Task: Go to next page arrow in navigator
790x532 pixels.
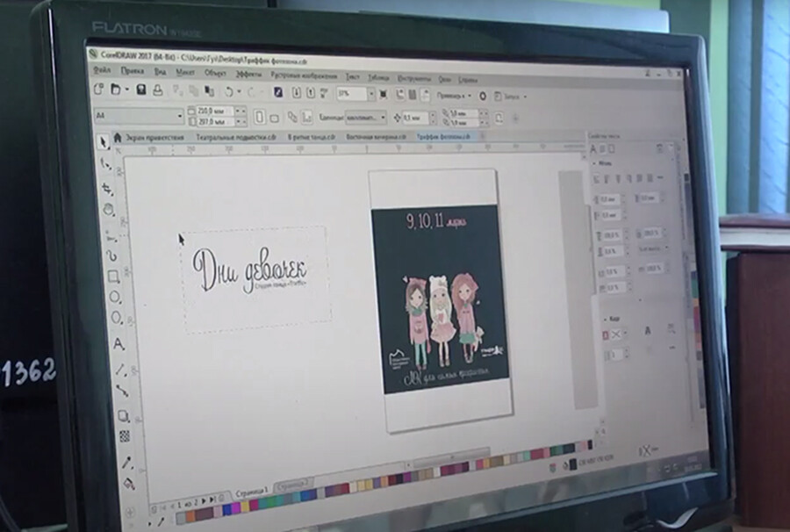Action: [204, 501]
